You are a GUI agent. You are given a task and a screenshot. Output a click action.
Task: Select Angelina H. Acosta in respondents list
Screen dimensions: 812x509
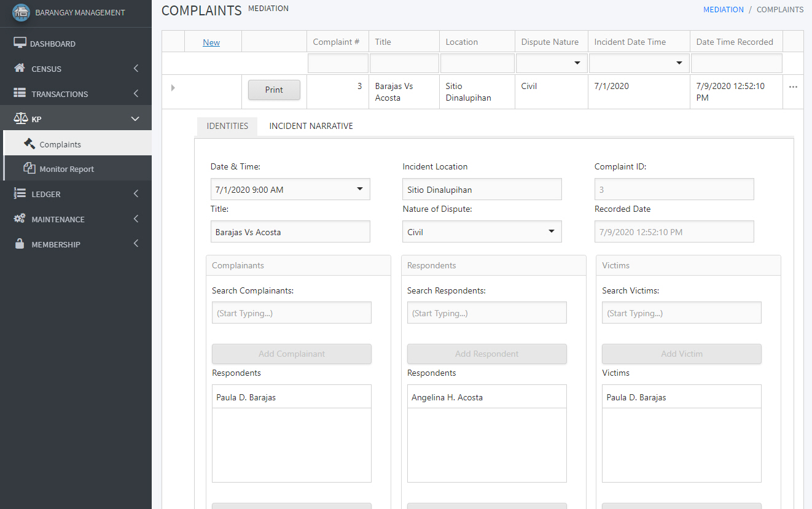click(487, 397)
